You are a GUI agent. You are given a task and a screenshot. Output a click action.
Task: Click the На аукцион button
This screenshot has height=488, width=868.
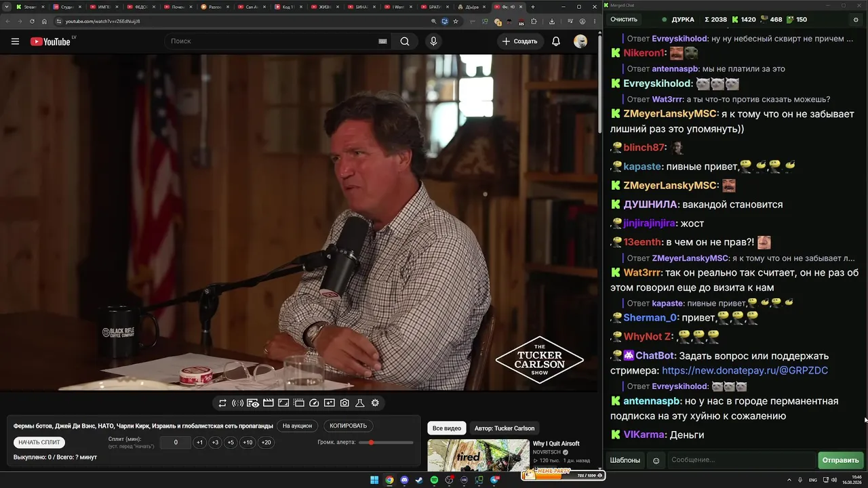point(298,426)
